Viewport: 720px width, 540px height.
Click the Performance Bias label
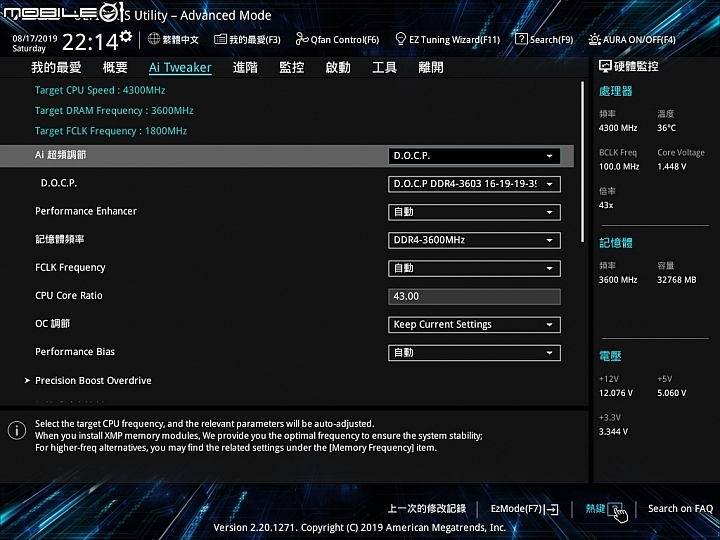[75, 352]
